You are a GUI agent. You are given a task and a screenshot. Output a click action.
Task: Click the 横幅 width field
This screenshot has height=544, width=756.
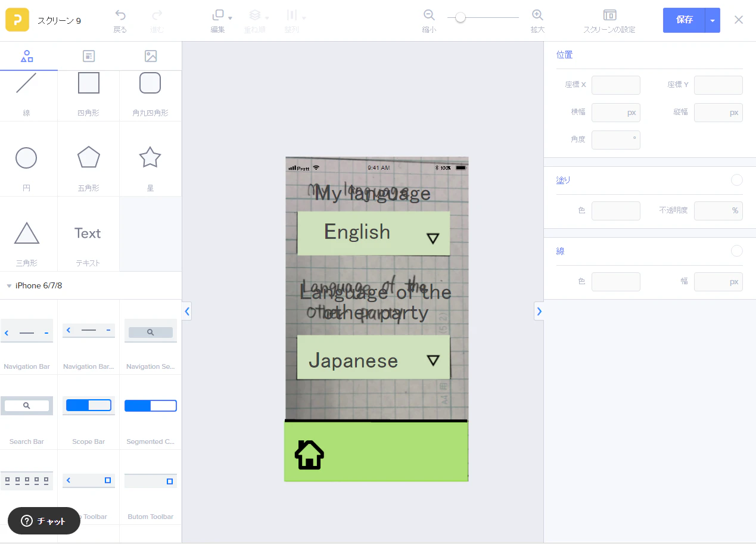coord(616,113)
